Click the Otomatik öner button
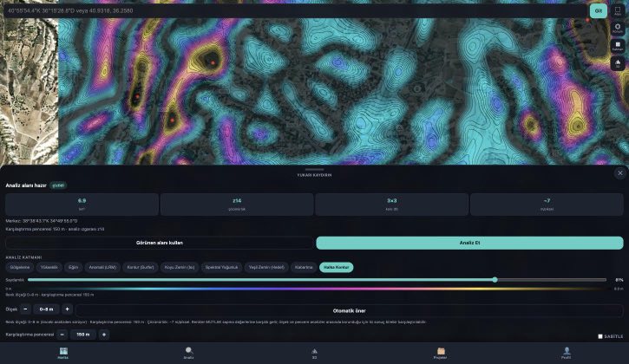This screenshot has height=364, width=629. coord(349,310)
